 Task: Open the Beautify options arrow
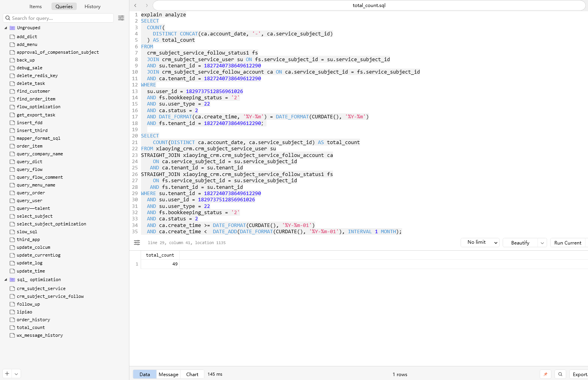coord(542,243)
